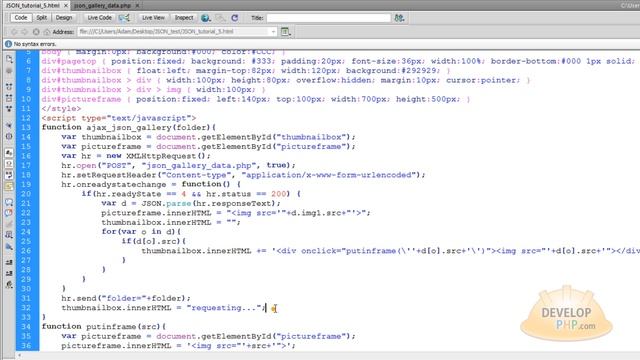
Task: Activate Inspect mode
Action: click(x=184, y=18)
